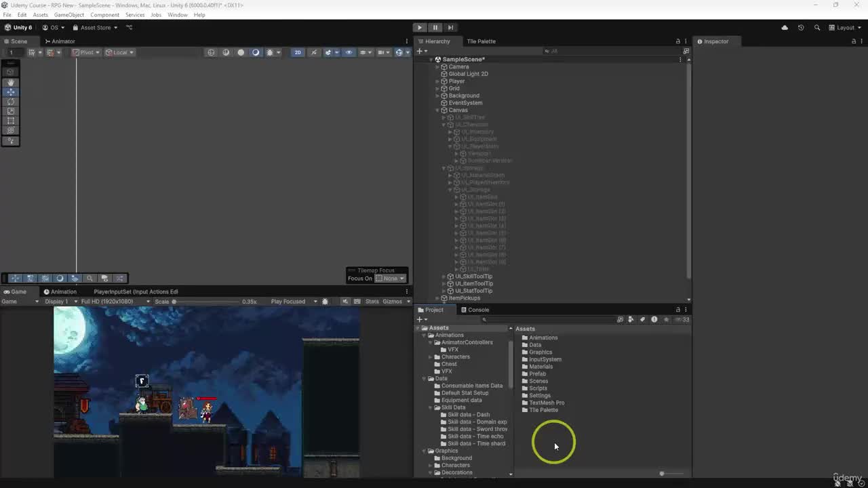Expand the Grid object in Hierarchy

[437, 88]
